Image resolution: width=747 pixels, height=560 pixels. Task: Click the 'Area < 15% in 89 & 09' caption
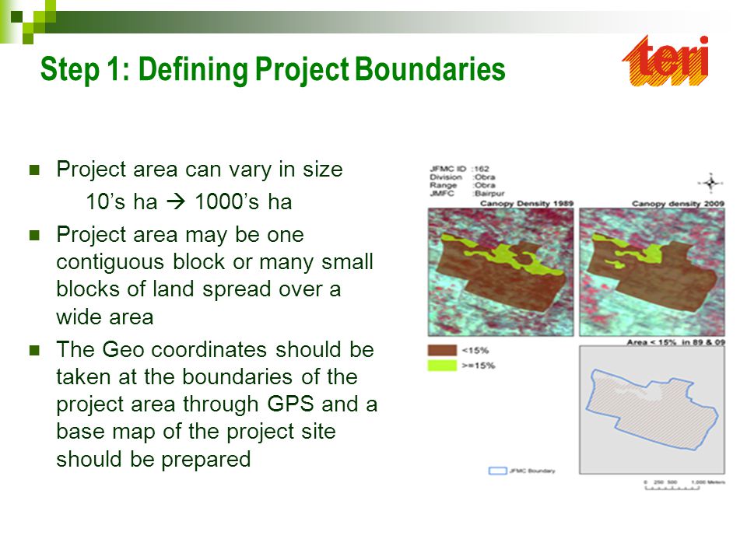pyautogui.click(x=675, y=342)
